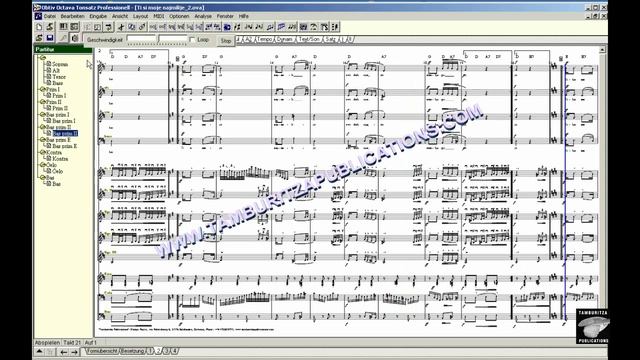Click the blue highlighted toolbar icon
The width and height of the screenshot is (640, 360).
point(227,27)
